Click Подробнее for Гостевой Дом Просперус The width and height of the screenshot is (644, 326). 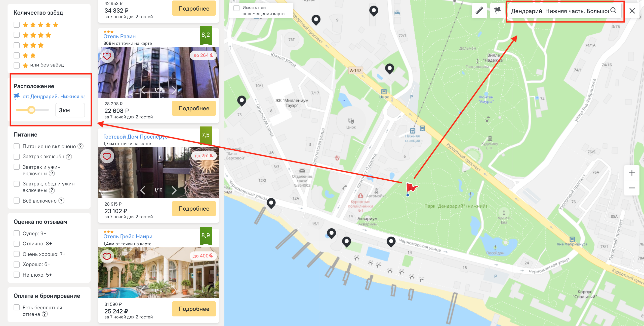pos(194,209)
